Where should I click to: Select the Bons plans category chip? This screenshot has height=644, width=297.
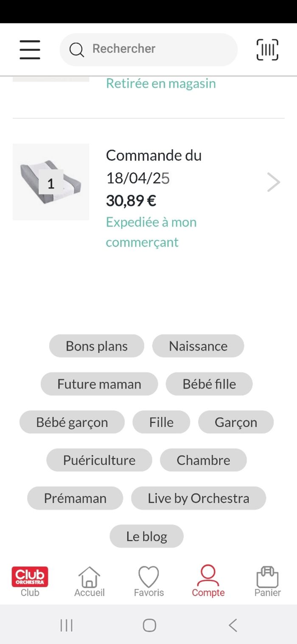[x=97, y=346]
